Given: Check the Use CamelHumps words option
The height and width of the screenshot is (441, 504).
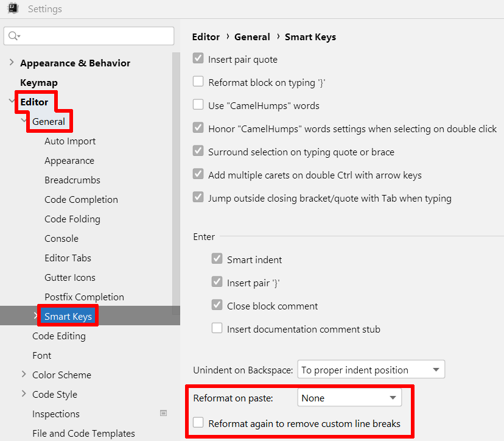Looking at the screenshot, I should (x=198, y=105).
